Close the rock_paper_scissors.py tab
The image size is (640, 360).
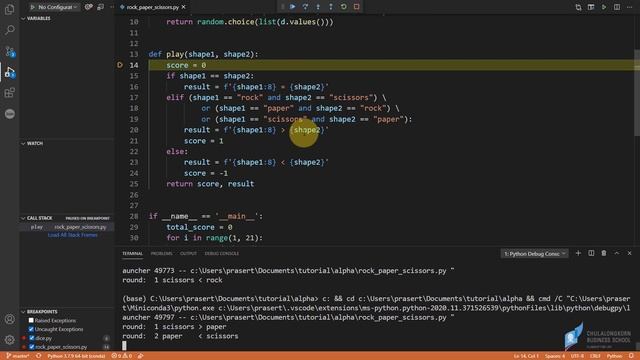pos(184,7)
